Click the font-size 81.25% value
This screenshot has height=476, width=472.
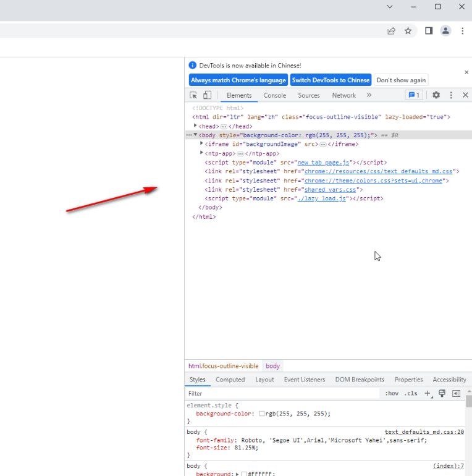[245, 448]
